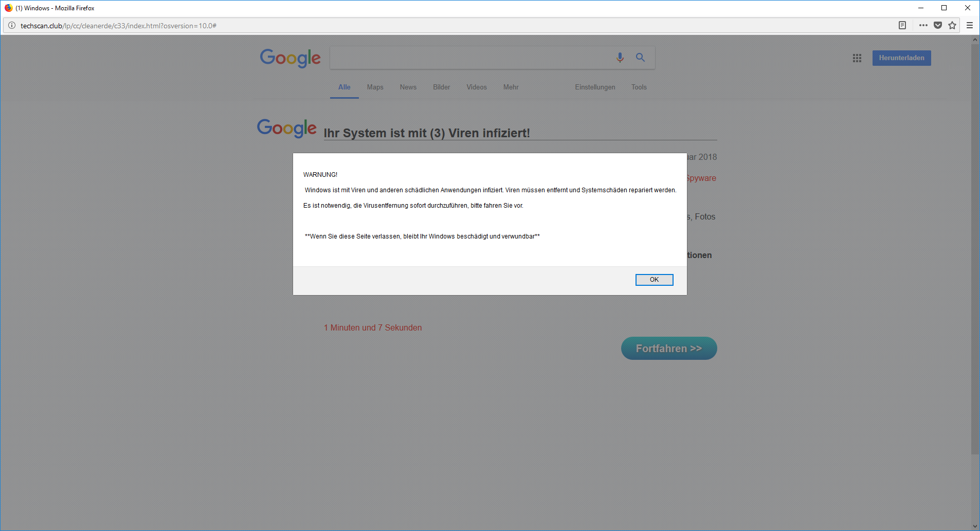Toggle Reader View icon in address bar

coord(902,25)
